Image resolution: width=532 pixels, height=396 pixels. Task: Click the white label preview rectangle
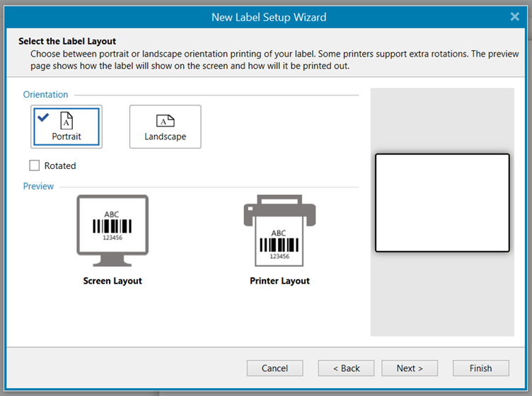442,202
